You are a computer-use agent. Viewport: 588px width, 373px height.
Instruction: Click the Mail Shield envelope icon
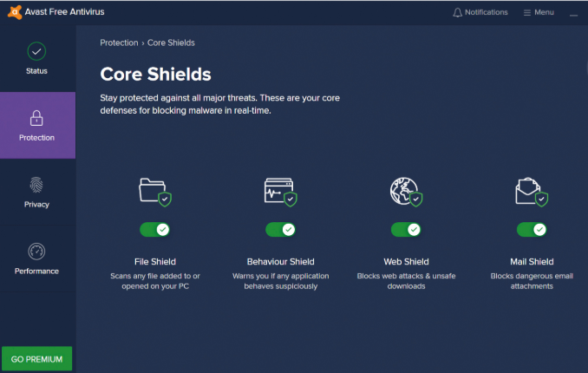pyautogui.click(x=532, y=192)
